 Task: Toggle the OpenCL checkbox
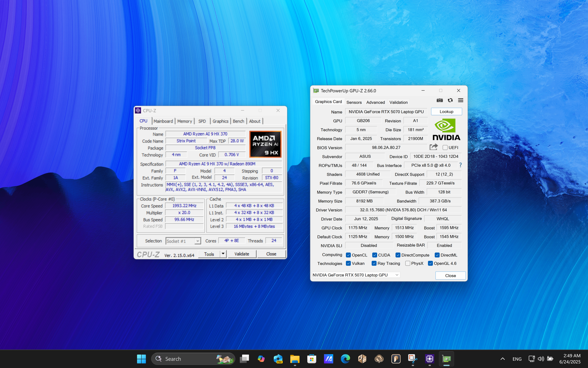(x=348, y=255)
